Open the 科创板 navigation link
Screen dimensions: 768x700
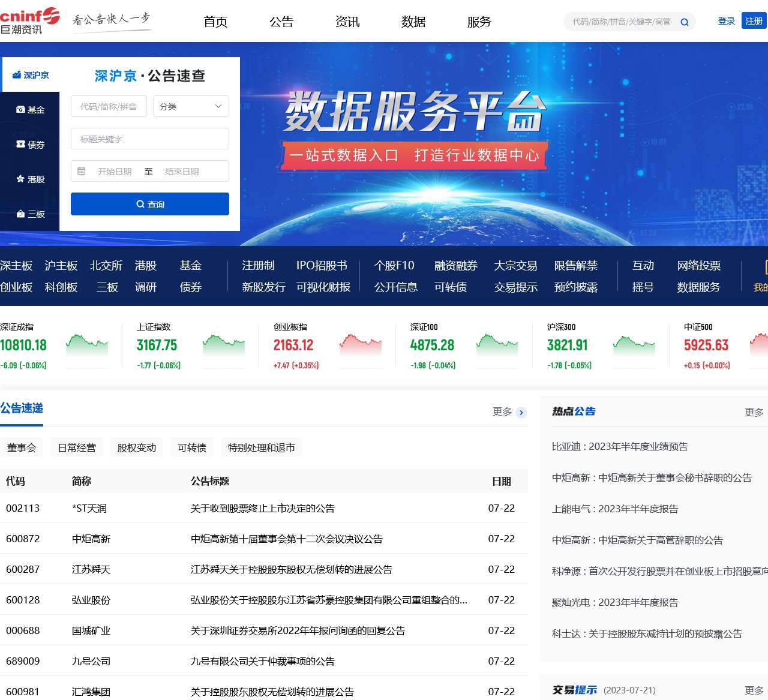(61, 287)
